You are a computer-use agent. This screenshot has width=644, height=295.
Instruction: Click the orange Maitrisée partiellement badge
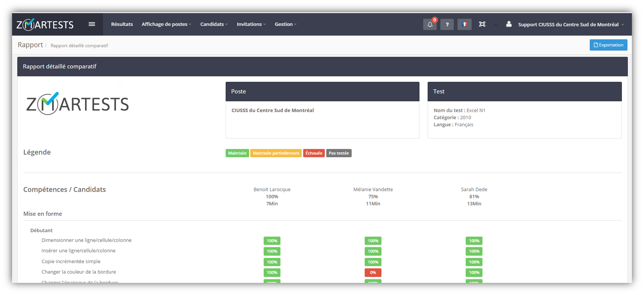coord(276,153)
